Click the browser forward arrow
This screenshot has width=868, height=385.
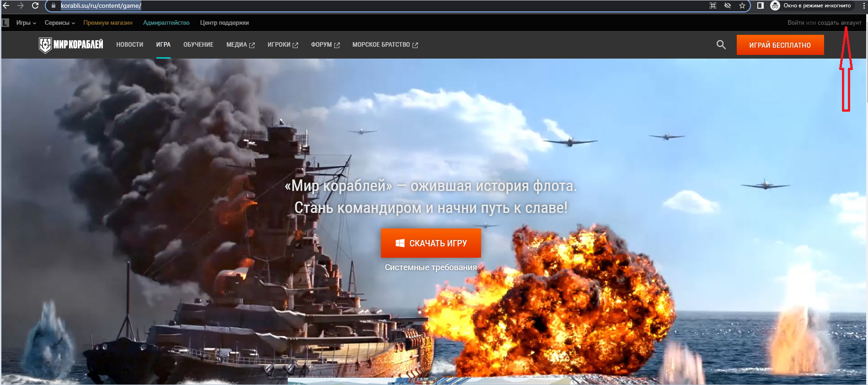coord(21,5)
